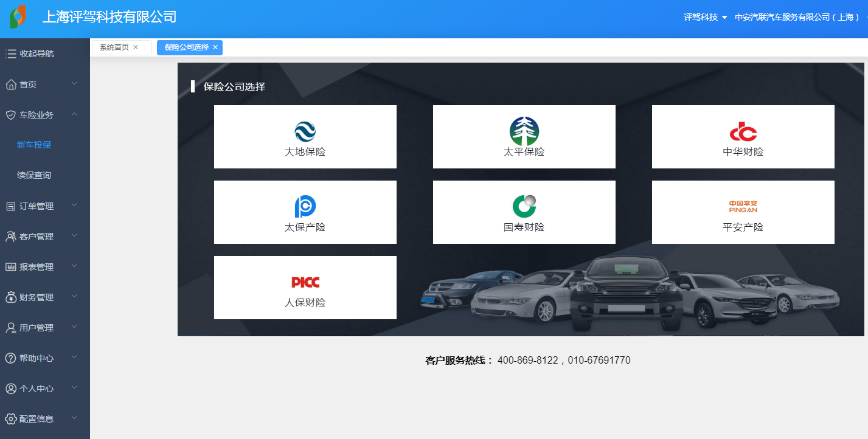Click the 配置信息 gear icon
Image resolution: width=868 pixels, height=439 pixels.
point(11,419)
